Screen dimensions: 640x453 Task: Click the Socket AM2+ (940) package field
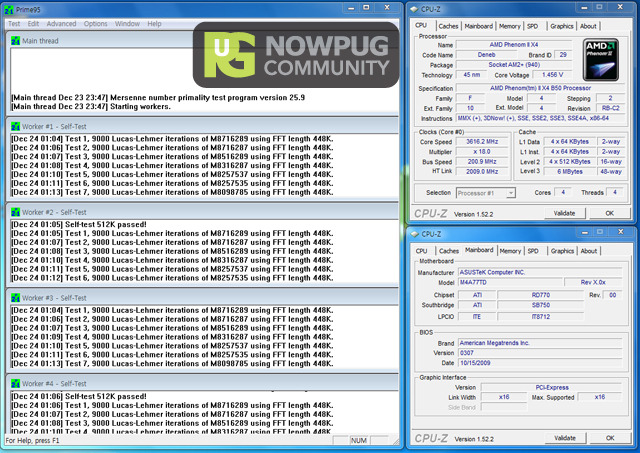514,65
